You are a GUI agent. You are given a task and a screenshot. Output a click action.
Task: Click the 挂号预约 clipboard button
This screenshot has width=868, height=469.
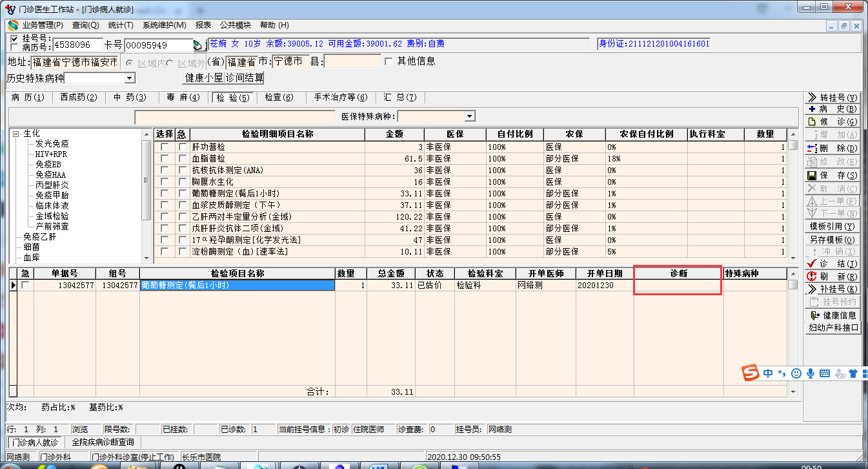click(x=833, y=302)
